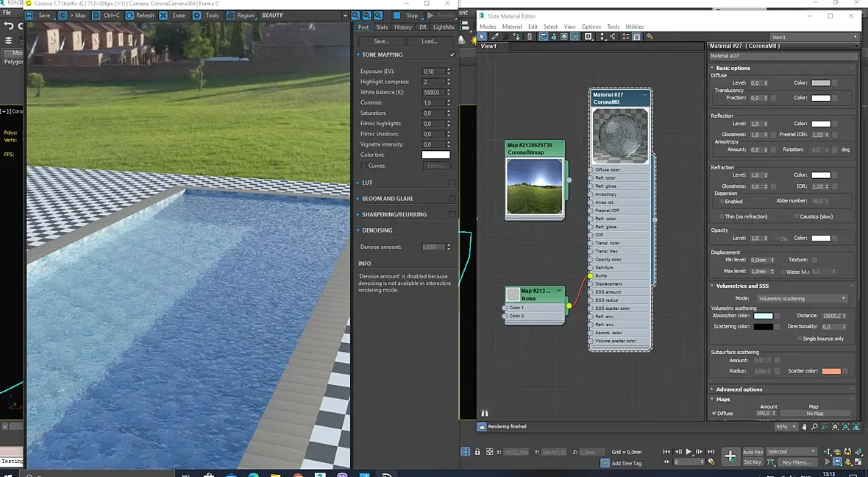Click the Exposure (EV) value field
This screenshot has width=868, height=477.
(433, 71)
